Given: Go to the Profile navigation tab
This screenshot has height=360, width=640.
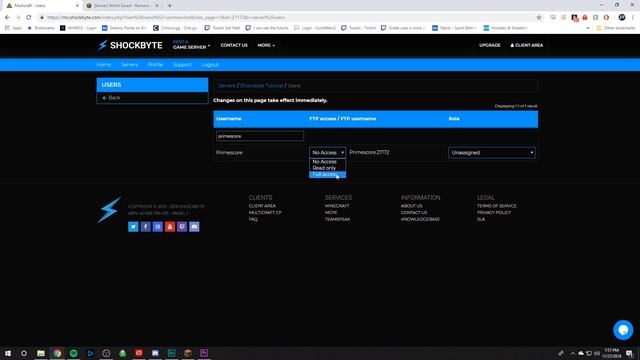Looking at the screenshot, I should point(155,64).
